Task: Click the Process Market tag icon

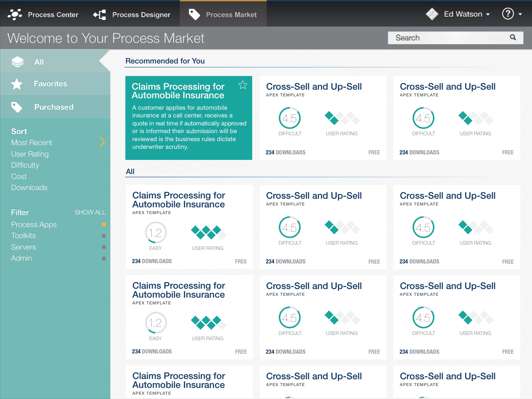Action: click(194, 14)
